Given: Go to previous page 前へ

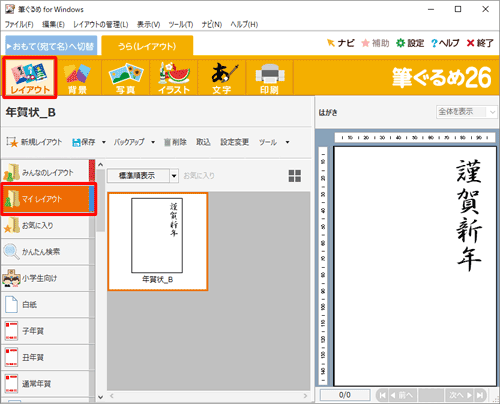Looking at the screenshot, I should click(403, 395).
